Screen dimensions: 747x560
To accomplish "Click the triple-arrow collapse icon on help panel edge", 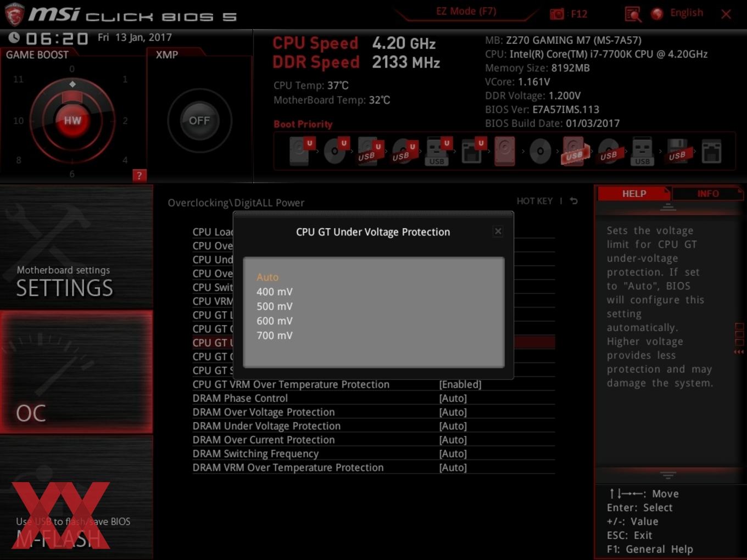I will click(739, 352).
